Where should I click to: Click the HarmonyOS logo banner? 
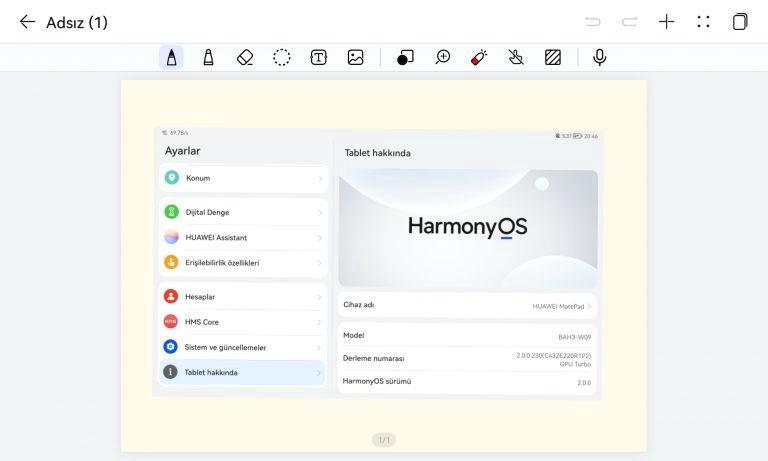click(468, 228)
